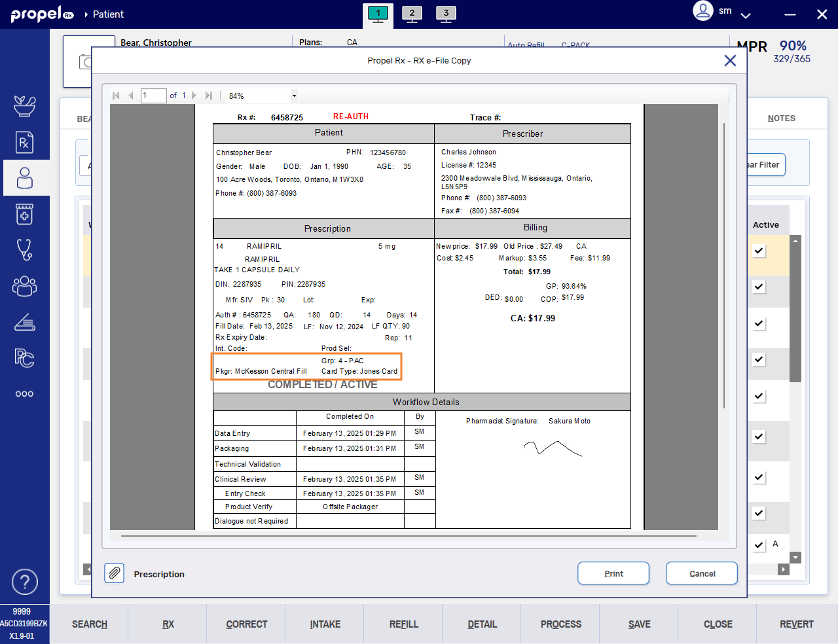Click the sm user avatar icon
Viewport: 838px width, 644px height.
[x=703, y=11]
